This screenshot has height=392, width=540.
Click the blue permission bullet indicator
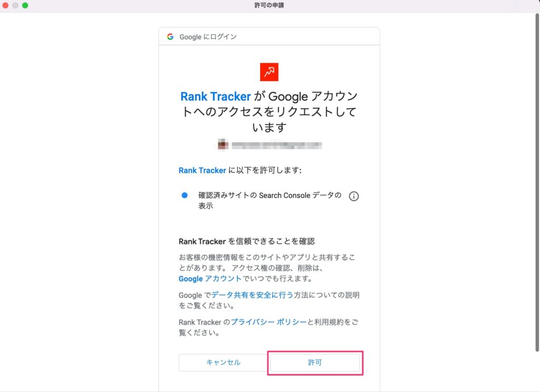pyautogui.click(x=185, y=195)
